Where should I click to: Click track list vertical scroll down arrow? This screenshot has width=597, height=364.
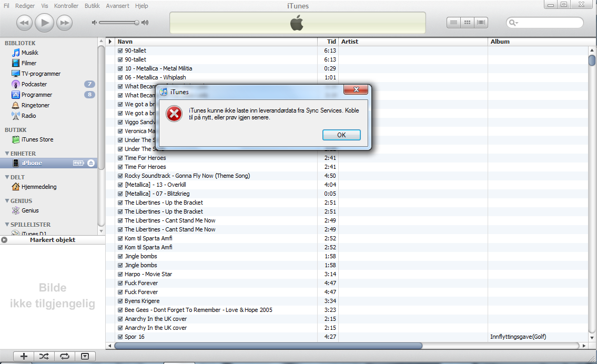click(x=592, y=337)
